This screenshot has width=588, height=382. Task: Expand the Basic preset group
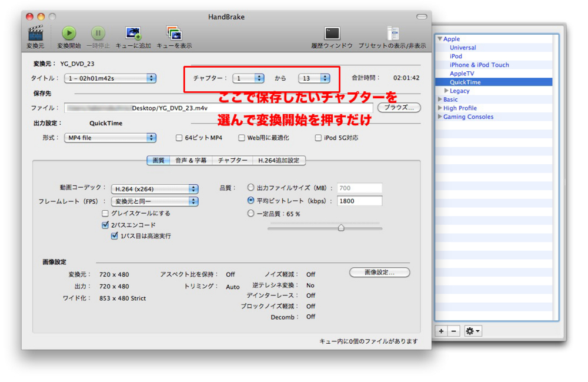(440, 99)
